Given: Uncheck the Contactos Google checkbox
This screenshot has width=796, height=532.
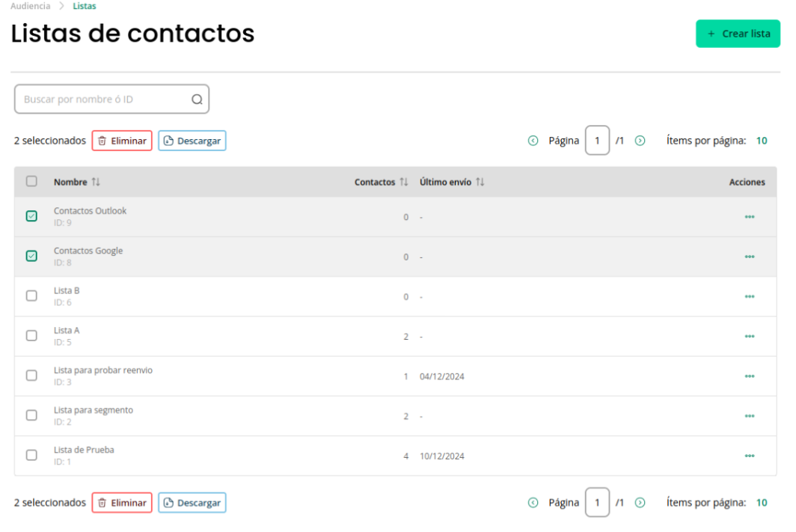Looking at the screenshot, I should tap(31, 256).
